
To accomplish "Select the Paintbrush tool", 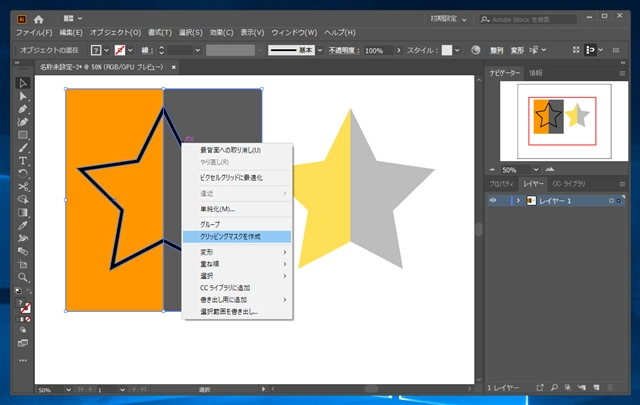I will coord(23,148).
